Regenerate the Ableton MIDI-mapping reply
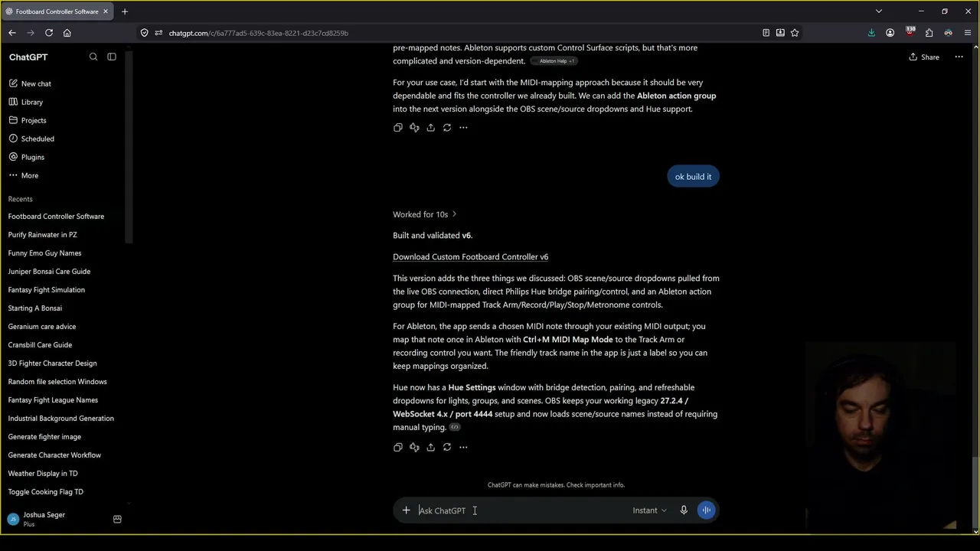Viewport: 980px width, 551px height. [447, 128]
